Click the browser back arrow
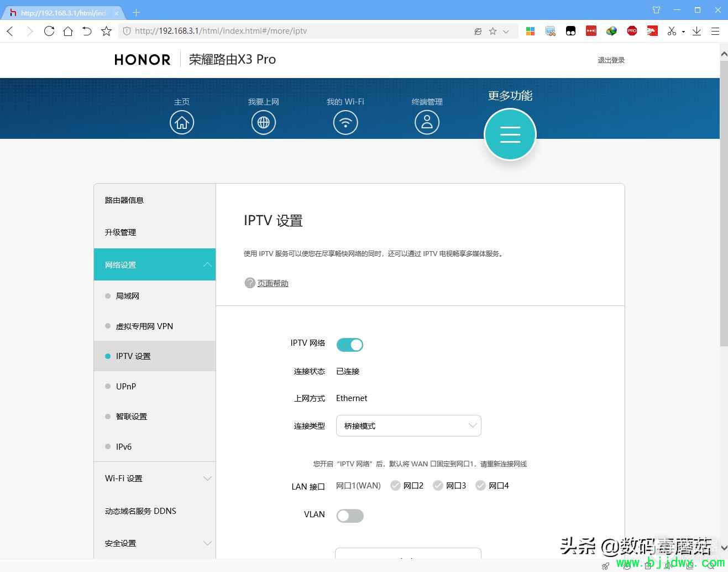Viewport: 728px width, 572px height. click(x=10, y=31)
